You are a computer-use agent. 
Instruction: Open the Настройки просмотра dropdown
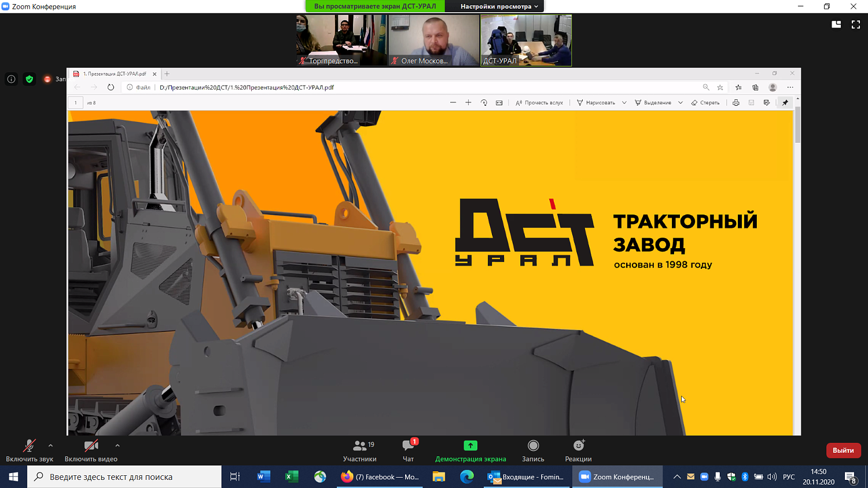tap(499, 6)
